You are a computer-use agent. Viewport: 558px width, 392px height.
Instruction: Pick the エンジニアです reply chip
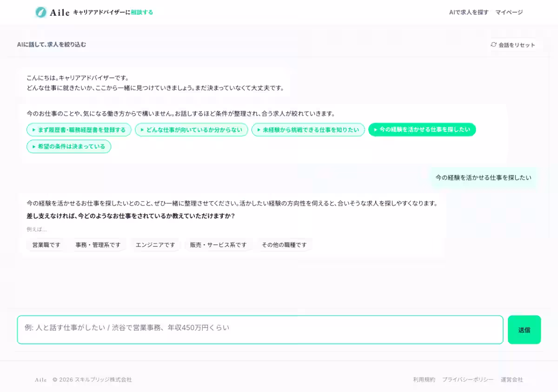(155, 245)
